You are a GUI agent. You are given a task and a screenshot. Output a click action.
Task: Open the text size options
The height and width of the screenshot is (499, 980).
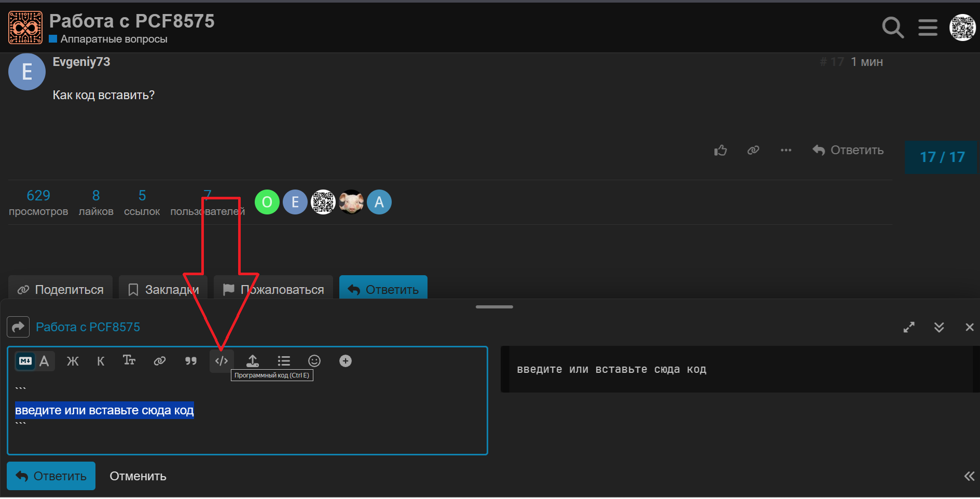(129, 360)
